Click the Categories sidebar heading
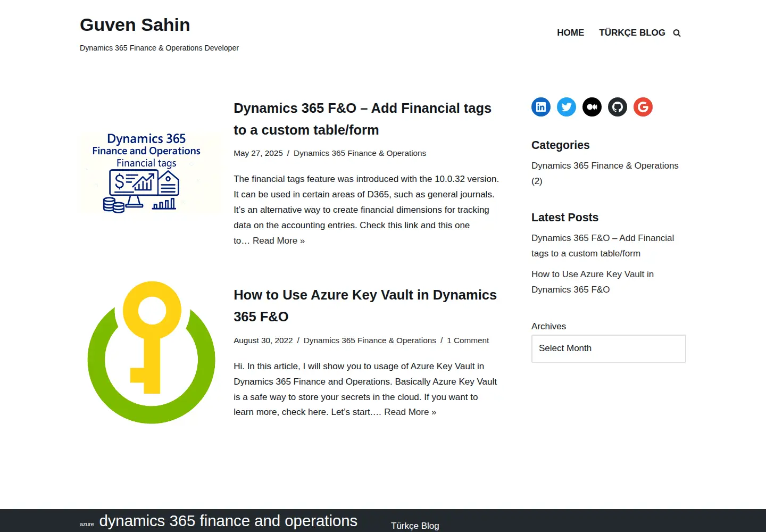 pyautogui.click(x=560, y=145)
